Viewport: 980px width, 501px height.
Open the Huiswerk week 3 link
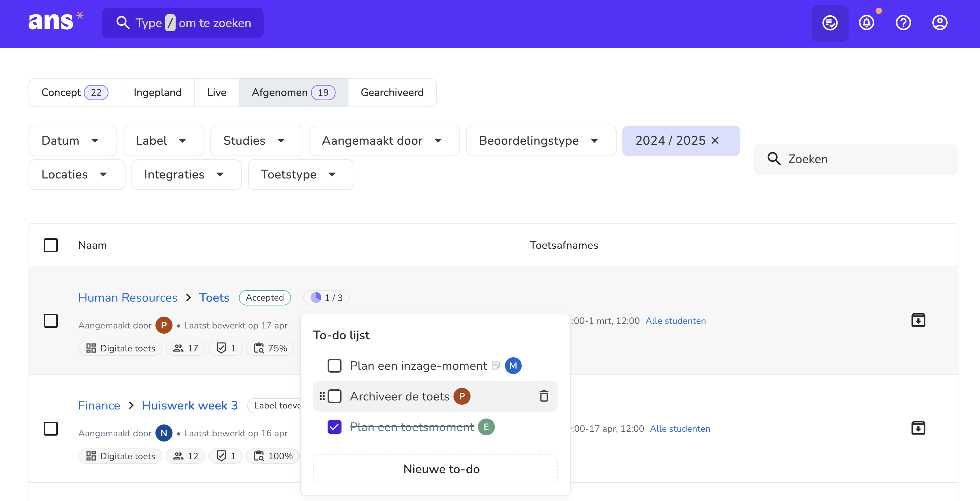pyautogui.click(x=190, y=405)
